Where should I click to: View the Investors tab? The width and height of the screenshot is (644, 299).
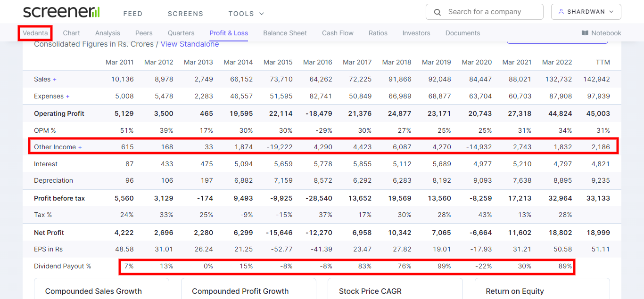[416, 33]
